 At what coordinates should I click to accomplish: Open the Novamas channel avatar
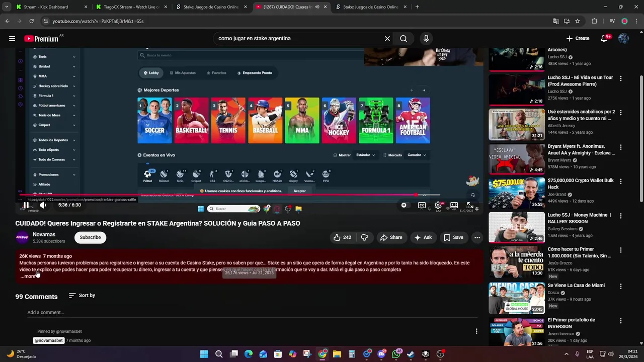pyautogui.click(x=22, y=237)
